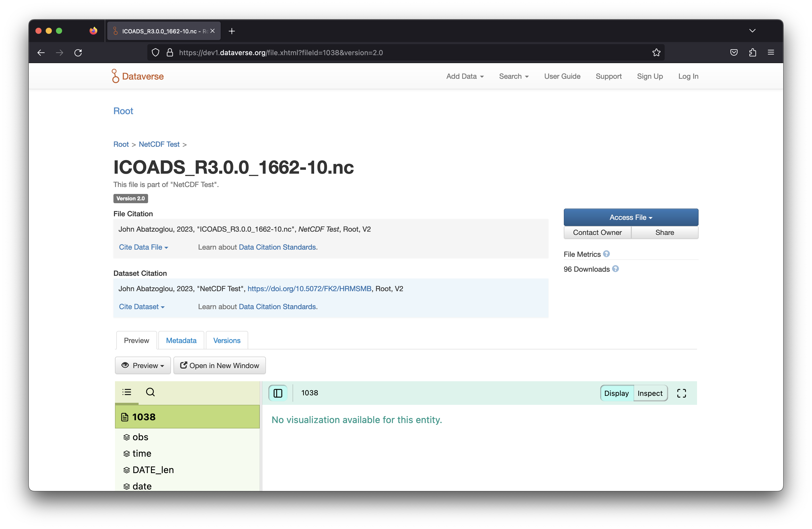The width and height of the screenshot is (812, 529).
Task: Click the Contact Owner button
Action: click(597, 232)
